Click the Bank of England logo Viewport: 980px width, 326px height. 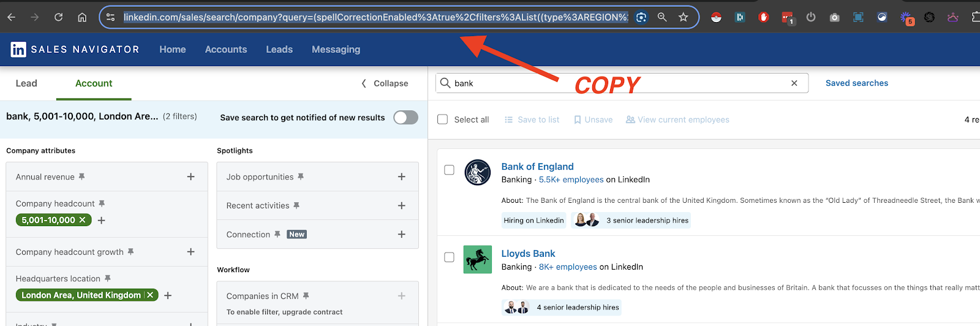coord(478,172)
